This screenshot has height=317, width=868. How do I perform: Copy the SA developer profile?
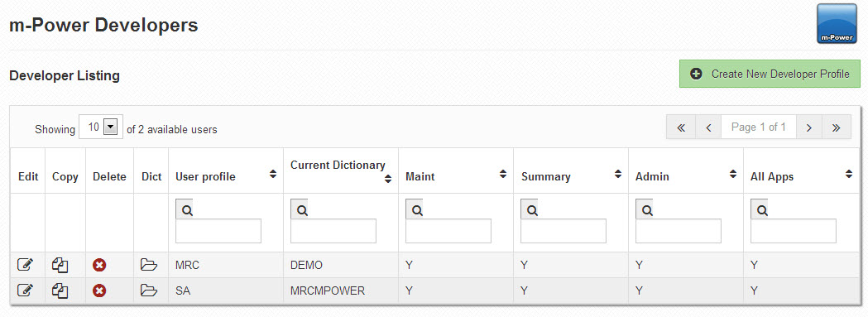60,290
